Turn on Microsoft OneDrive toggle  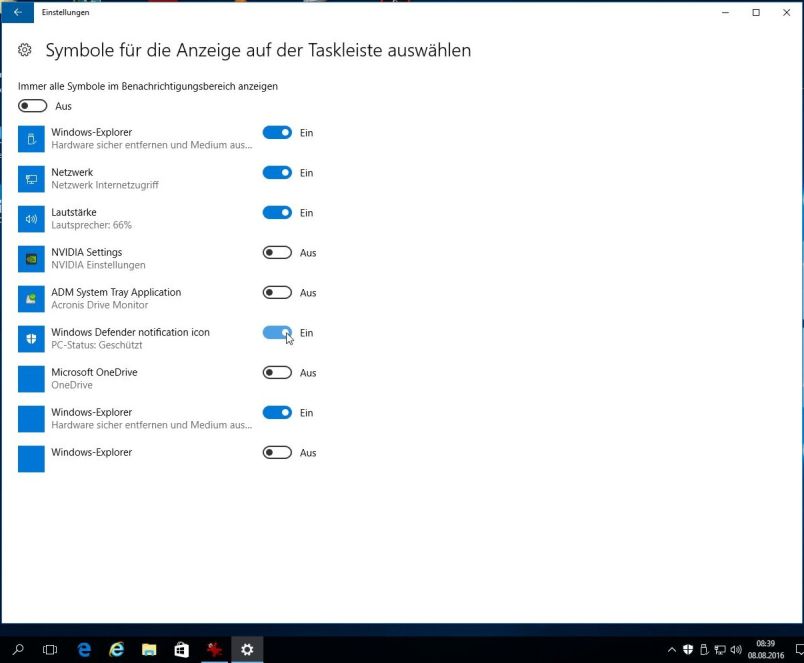(x=277, y=373)
